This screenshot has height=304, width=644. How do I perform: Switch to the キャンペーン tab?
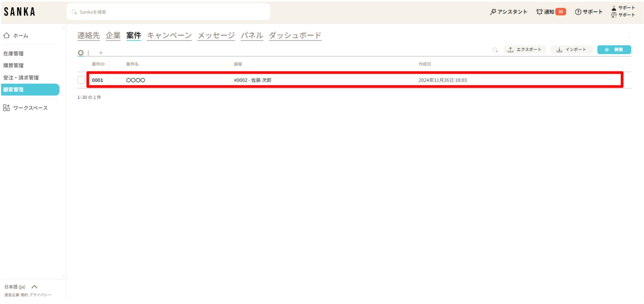pyautogui.click(x=169, y=36)
